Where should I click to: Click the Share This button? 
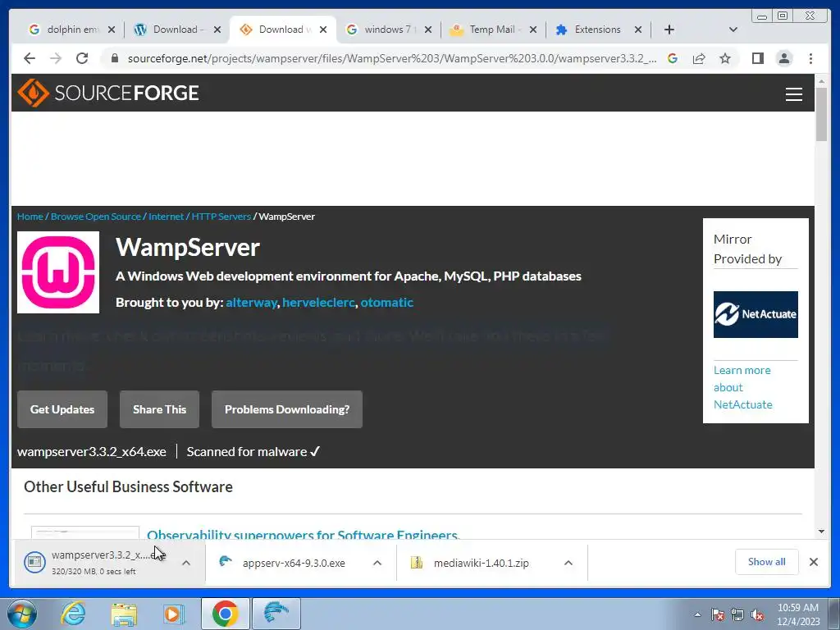[x=159, y=409]
